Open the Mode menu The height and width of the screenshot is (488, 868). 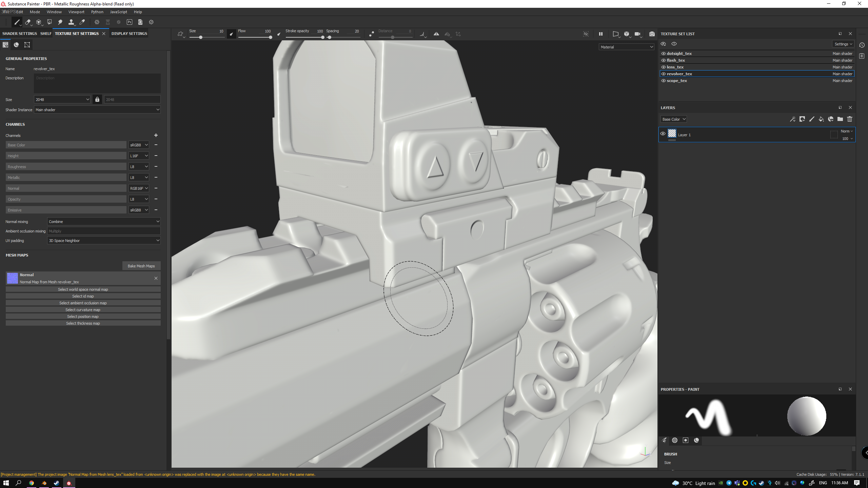point(35,12)
